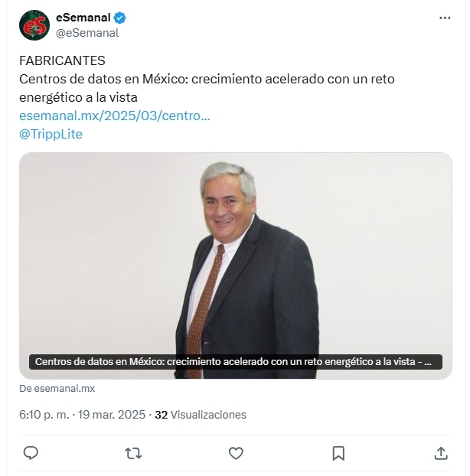Open the eSemanal display name
Image resolution: width=470 pixels, height=476 pixels.
tap(83, 18)
